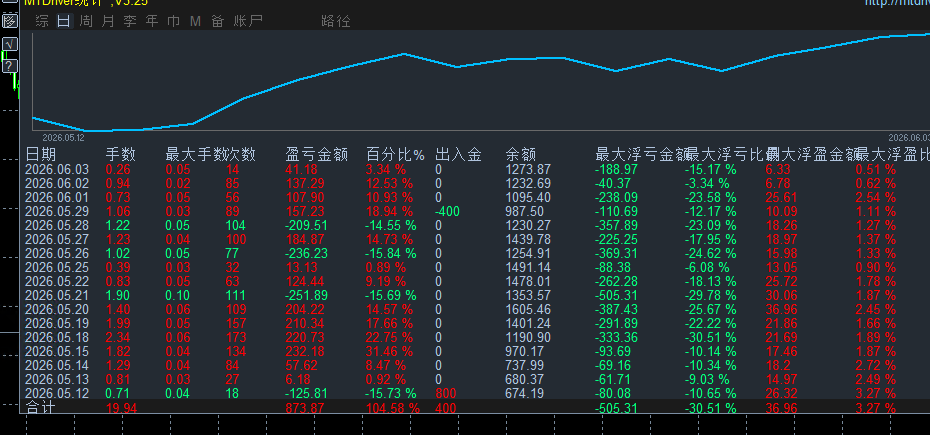Click the 1605.46 balance value
This screenshot has width=930, height=435.
(x=528, y=309)
